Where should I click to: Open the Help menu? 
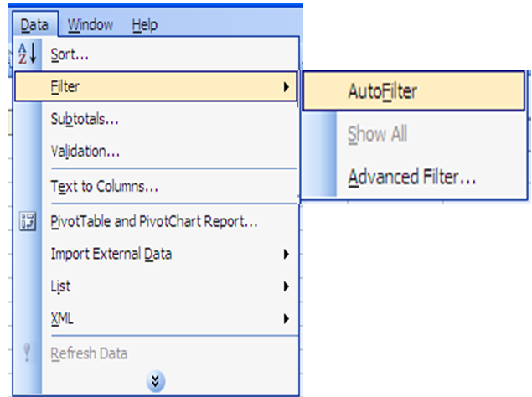coord(145,25)
